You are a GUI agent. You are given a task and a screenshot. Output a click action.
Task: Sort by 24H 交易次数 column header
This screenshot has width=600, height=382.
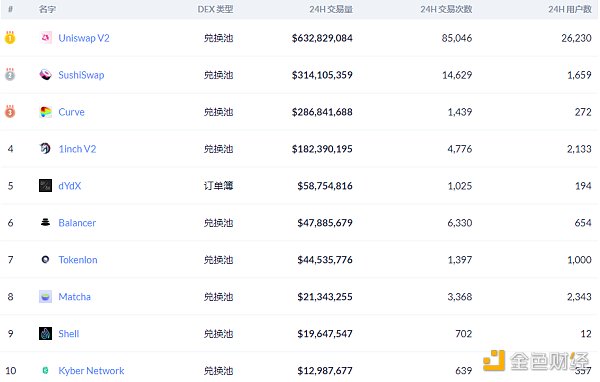point(446,9)
